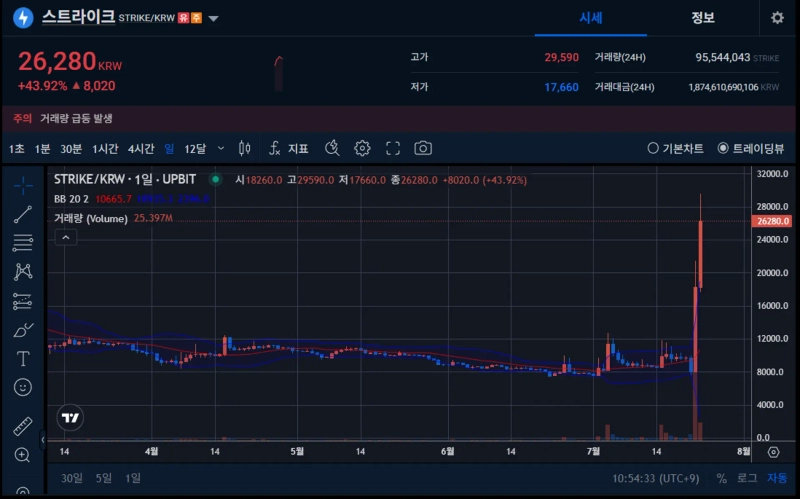
Task: Toggle the 로그 logarithmic scale
Action: 747,478
